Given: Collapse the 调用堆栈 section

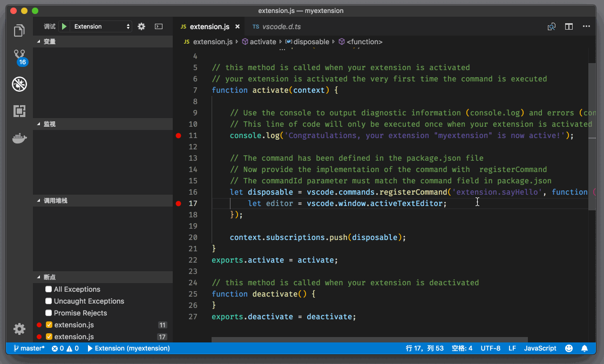Looking at the screenshot, I should pos(55,201).
